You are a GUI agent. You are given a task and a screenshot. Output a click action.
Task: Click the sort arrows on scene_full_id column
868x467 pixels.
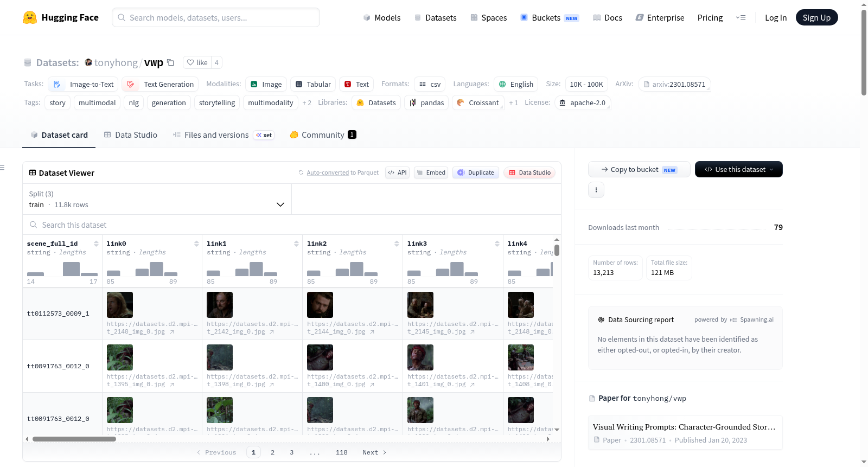(96, 244)
